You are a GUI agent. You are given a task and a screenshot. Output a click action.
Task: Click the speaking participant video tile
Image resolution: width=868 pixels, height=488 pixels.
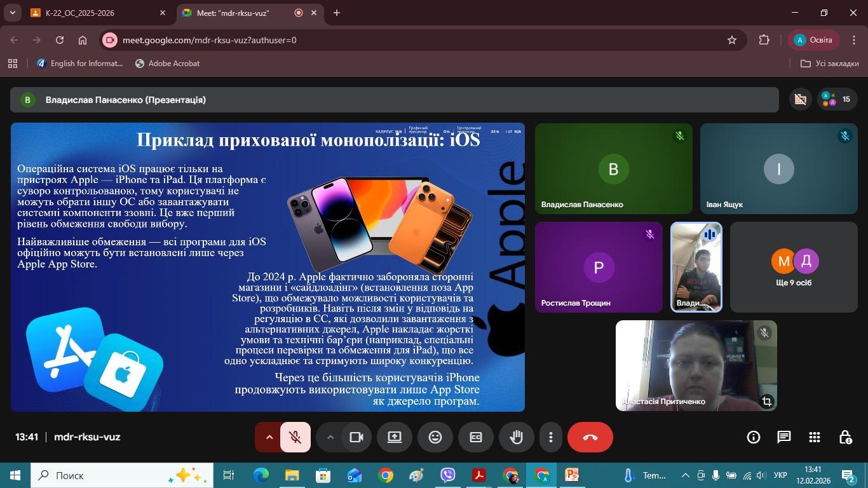tap(696, 267)
